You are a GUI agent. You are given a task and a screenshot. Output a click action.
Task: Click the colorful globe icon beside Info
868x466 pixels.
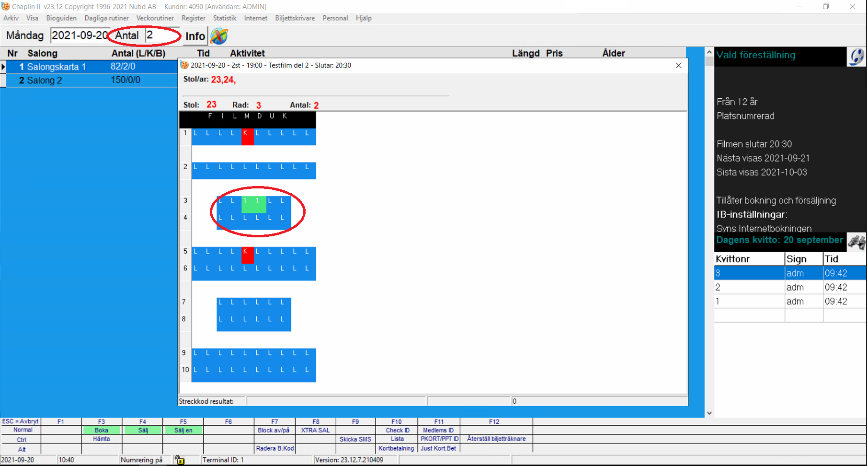coord(219,36)
